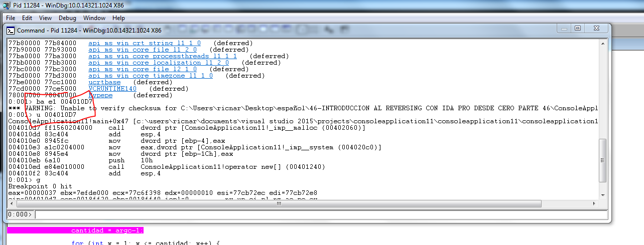Open the Window menu
Viewport: 644px width, 245px height.
(x=94, y=18)
